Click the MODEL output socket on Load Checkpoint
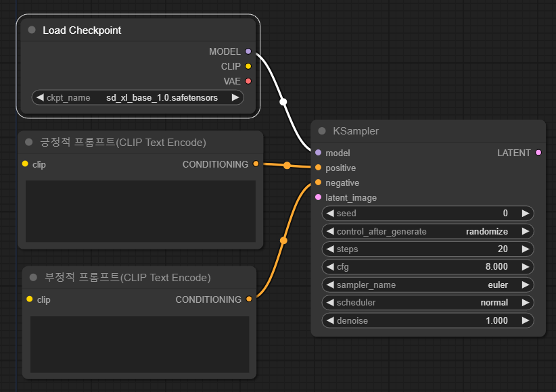 point(248,51)
